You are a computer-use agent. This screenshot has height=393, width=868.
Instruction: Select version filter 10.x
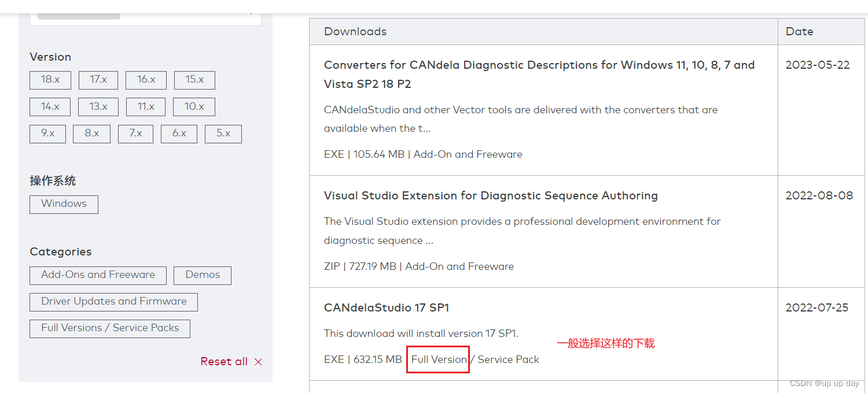coord(194,107)
